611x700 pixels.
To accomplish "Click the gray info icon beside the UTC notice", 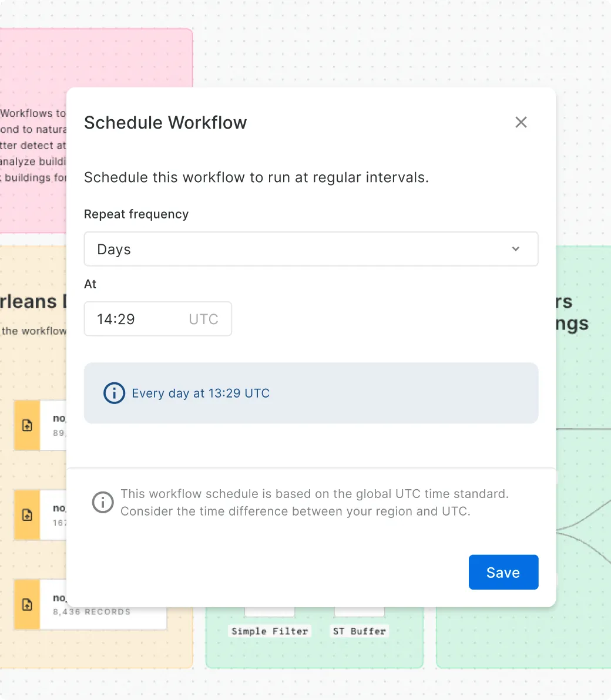I will tap(103, 502).
